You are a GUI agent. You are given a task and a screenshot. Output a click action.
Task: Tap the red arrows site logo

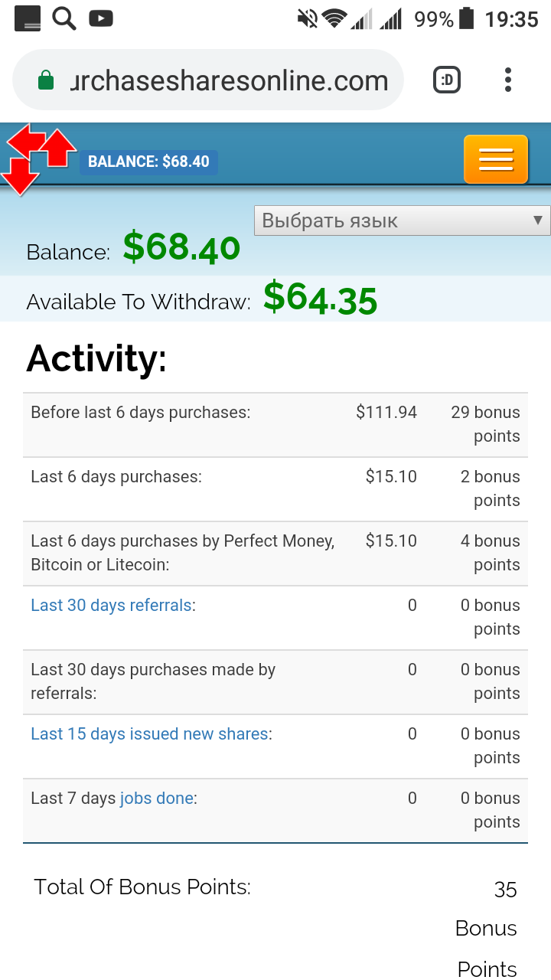tap(38, 157)
